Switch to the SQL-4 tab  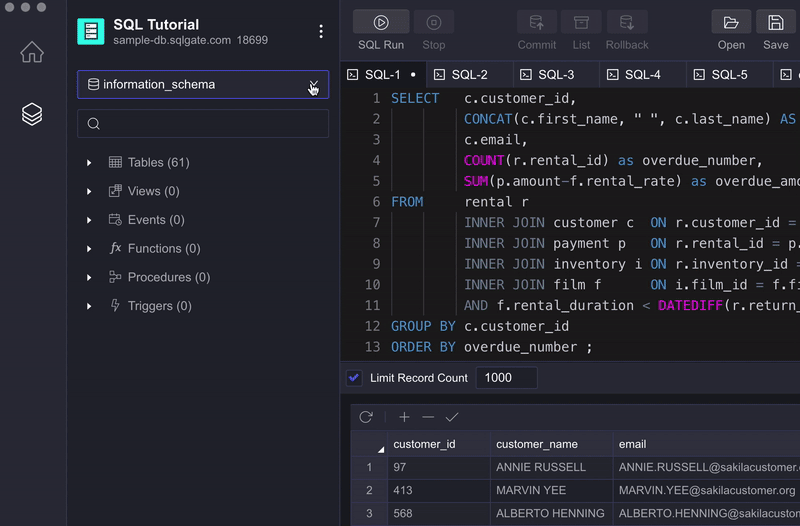[643, 74]
